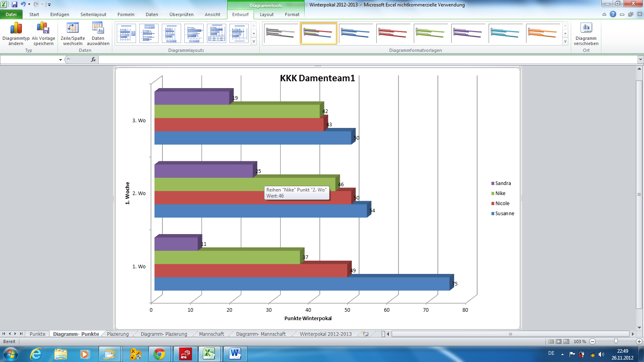Screen dimensions: 644x362
Task: Apply the purple chart style
Action: point(468,33)
